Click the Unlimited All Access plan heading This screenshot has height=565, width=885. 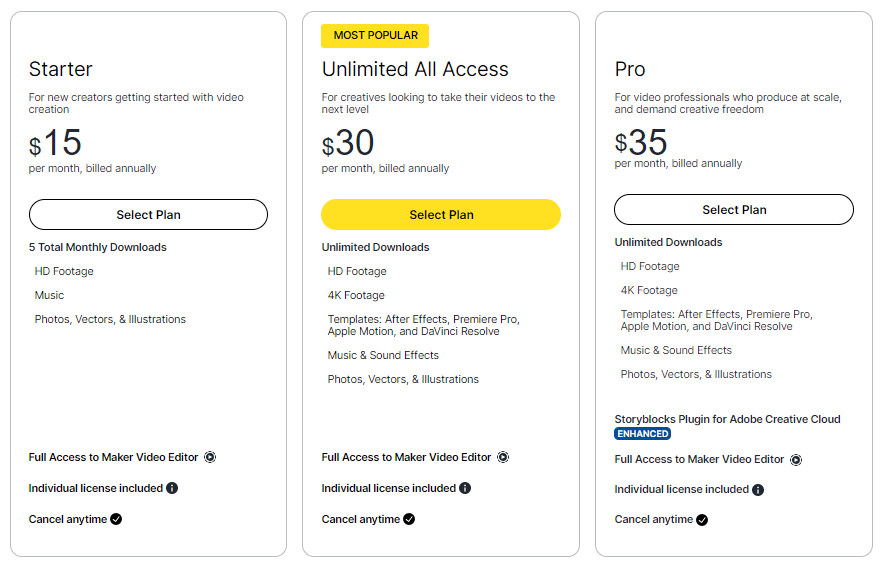[x=415, y=69]
